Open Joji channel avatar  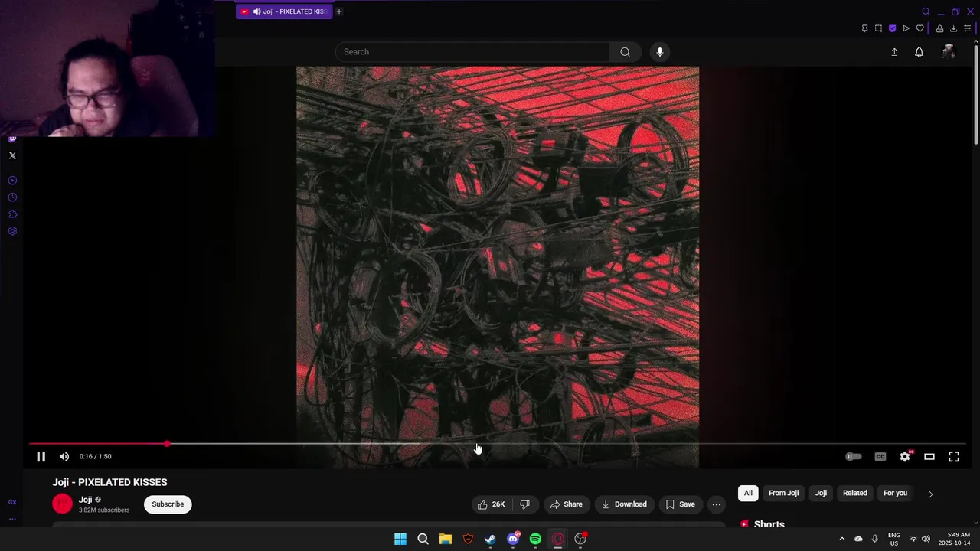(x=62, y=504)
